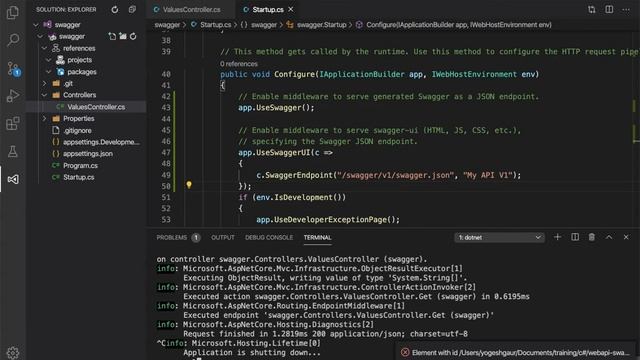The height and width of the screenshot is (360, 640).
Task: Click 'Application is shutting down...' terminal text
Action: pyautogui.click(x=252, y=353)
